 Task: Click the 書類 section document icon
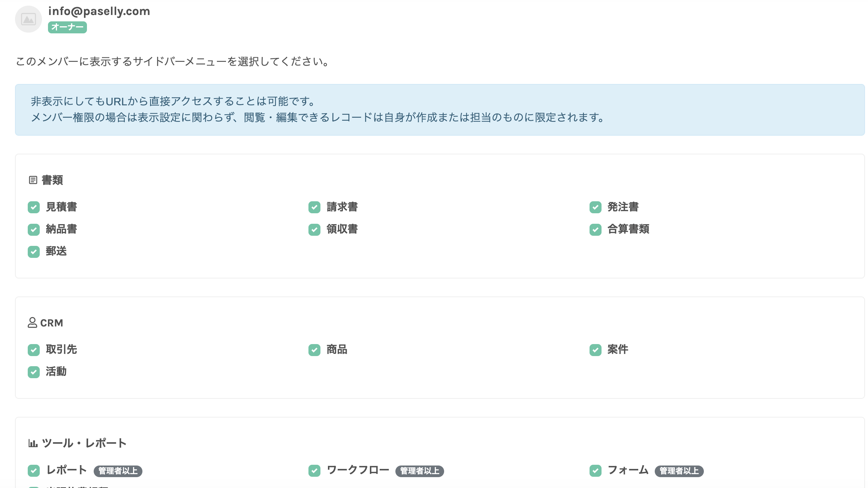pos(33,180)
